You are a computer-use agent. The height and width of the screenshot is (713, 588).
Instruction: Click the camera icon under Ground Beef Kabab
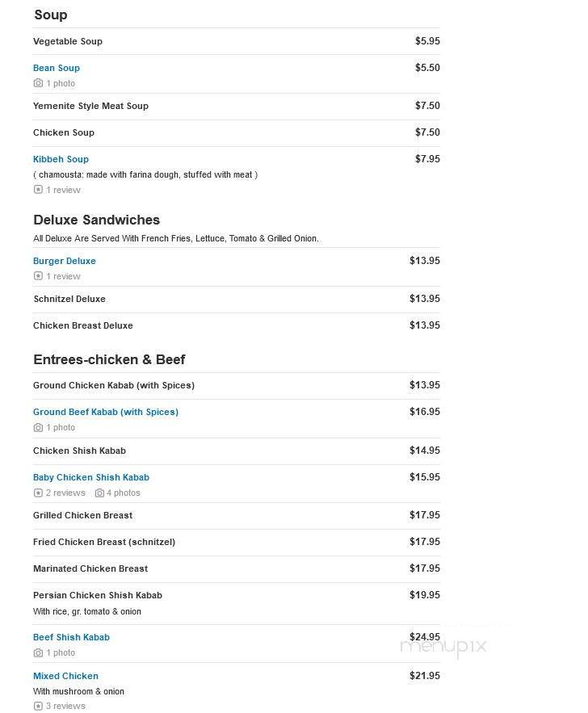pyautogui.click(x=37, y=427)
